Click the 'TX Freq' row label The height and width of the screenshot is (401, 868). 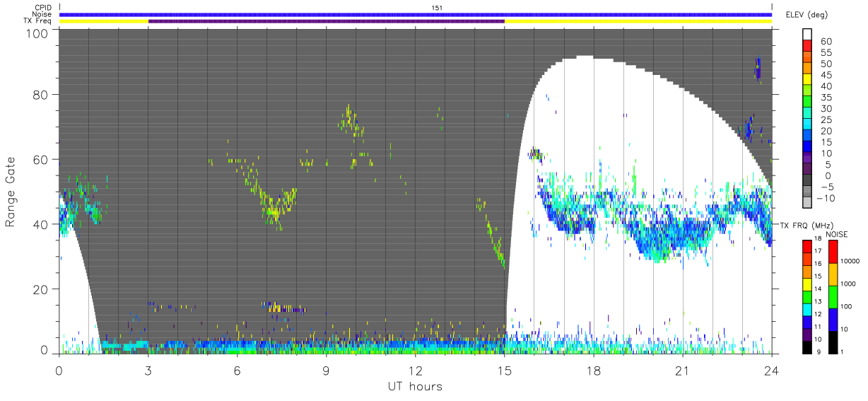[39, 21]
